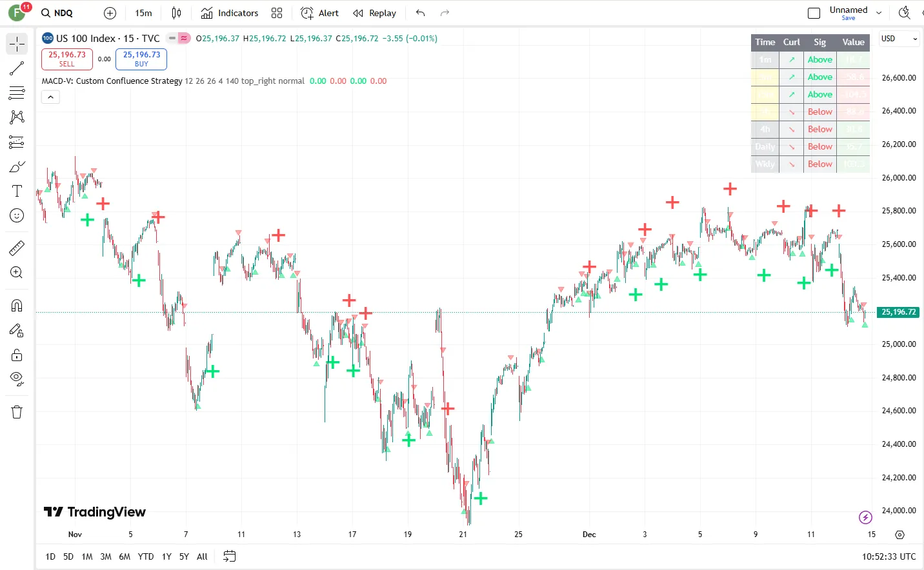Select the brush drawing tool
This screenshot has width=924, height=570.
[x=17, y=167]
